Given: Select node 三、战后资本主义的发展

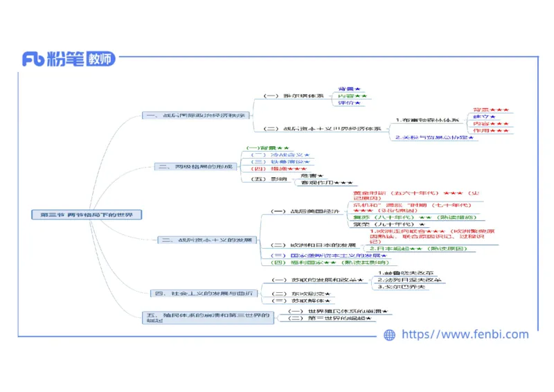Looking at the screenshot, I should click(207, 240).
